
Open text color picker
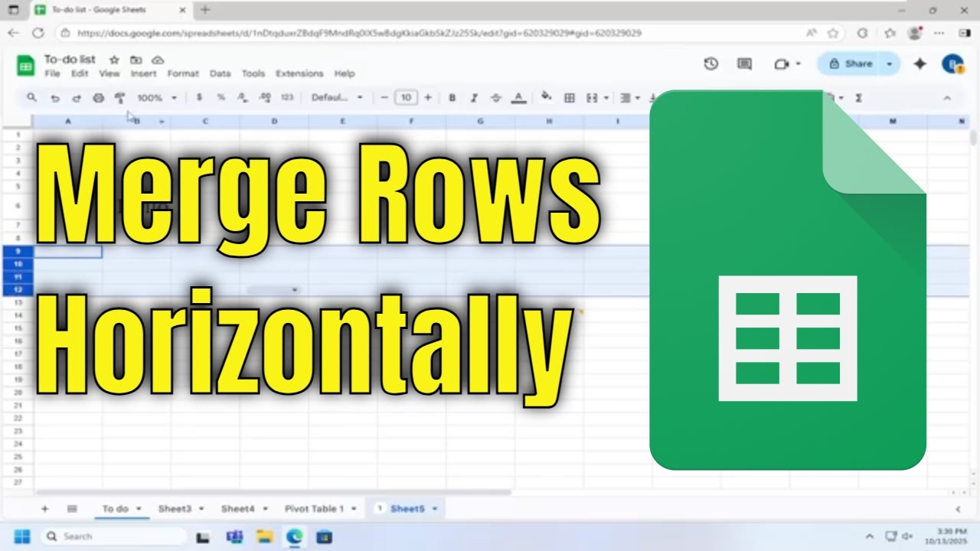coord(518,98)
